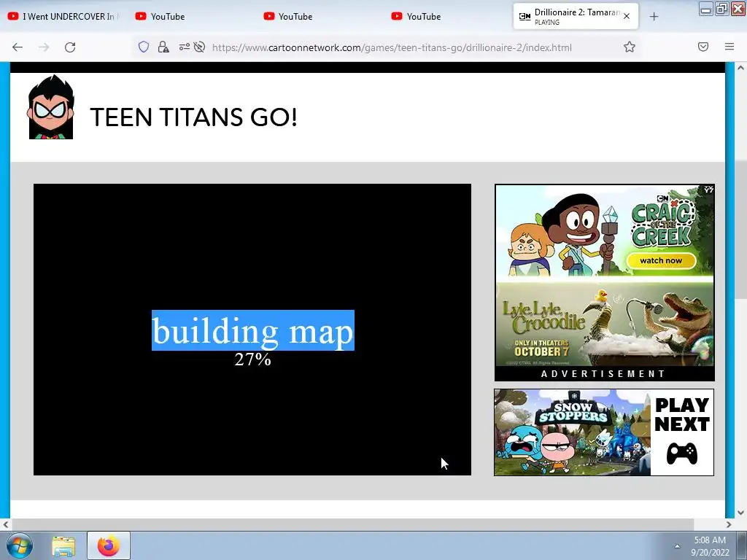Click the URL address bar
Screen dimensions: 747x560
[x=392, y=47]
